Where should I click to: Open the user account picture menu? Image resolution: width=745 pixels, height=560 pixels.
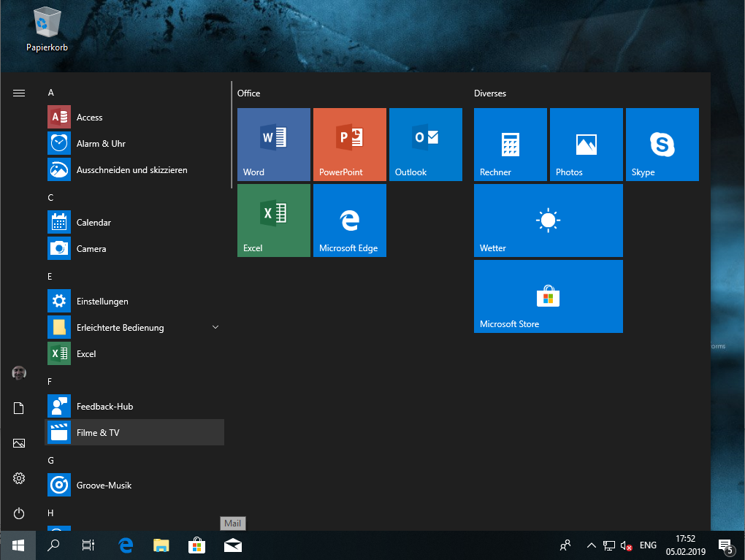click(19, 373)
